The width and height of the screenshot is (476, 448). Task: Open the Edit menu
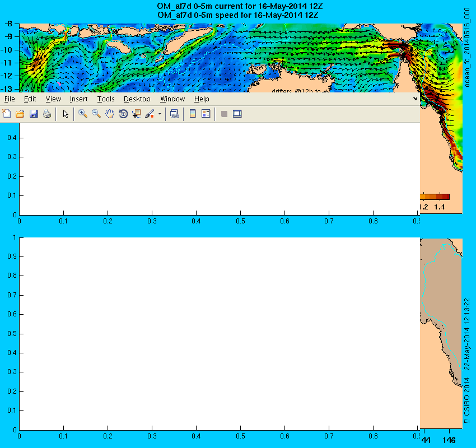click(30, 99)
